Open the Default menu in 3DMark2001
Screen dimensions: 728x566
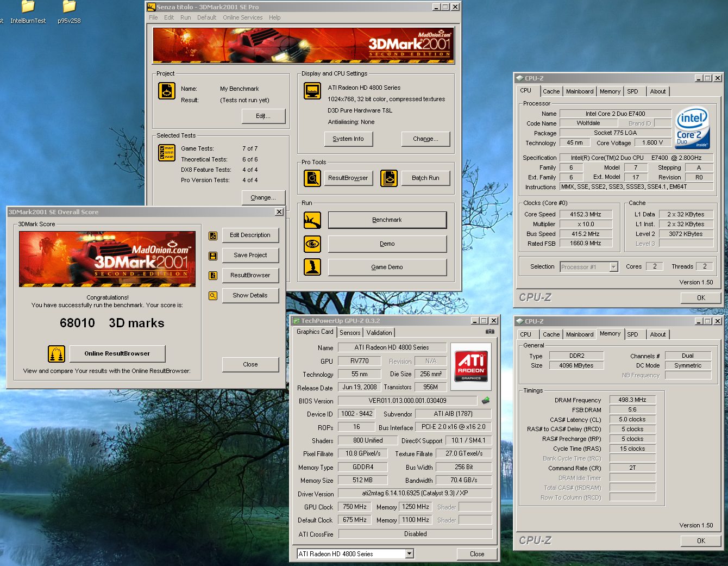click(206, 17)
